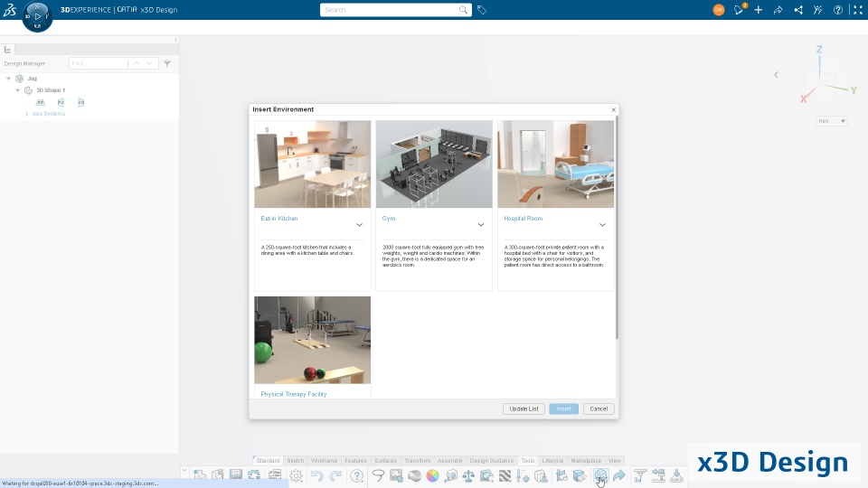Click the Redo arrow in the bottom toolbar
This screenshot has height=488, width=868.
point(335,476)
